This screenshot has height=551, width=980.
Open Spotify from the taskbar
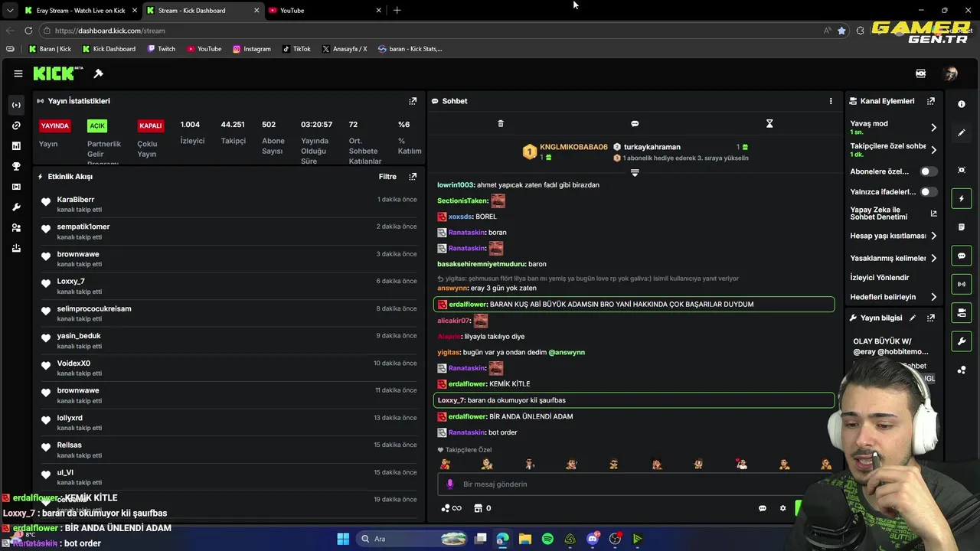pos(547,539)
